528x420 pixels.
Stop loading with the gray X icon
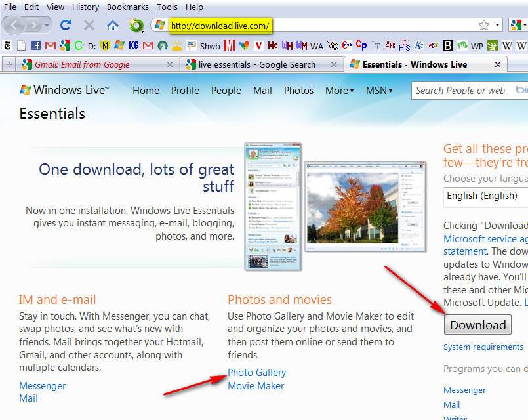click(89, 25)
